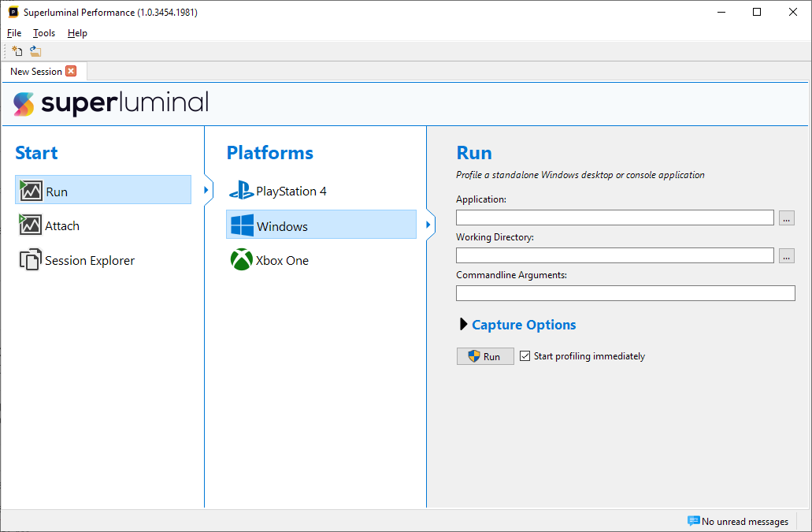Click into the Working Directory field
This screenshot has width=812, height=532.
coord(614,255)
